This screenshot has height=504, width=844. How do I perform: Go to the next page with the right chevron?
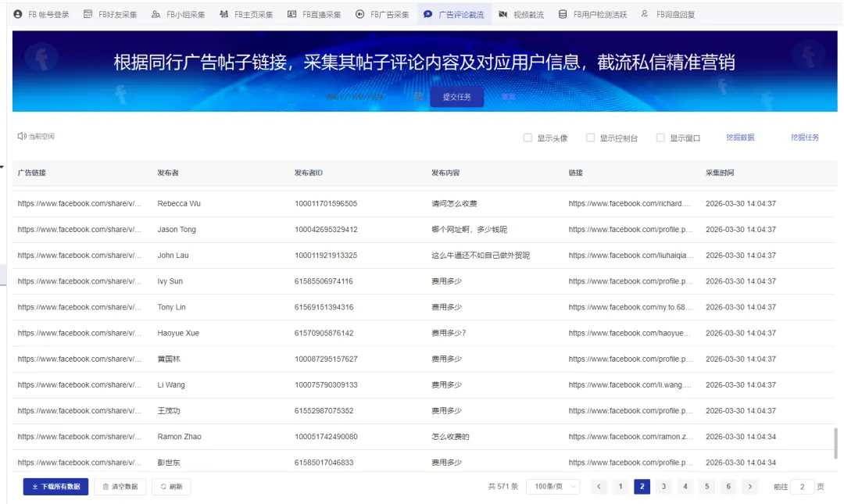pos(749,485)
